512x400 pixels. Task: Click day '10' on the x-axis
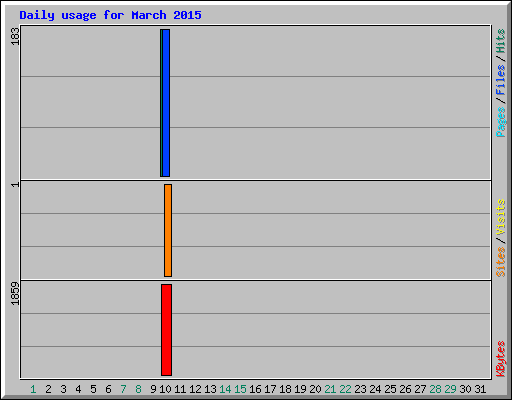(x=165, y=389)
